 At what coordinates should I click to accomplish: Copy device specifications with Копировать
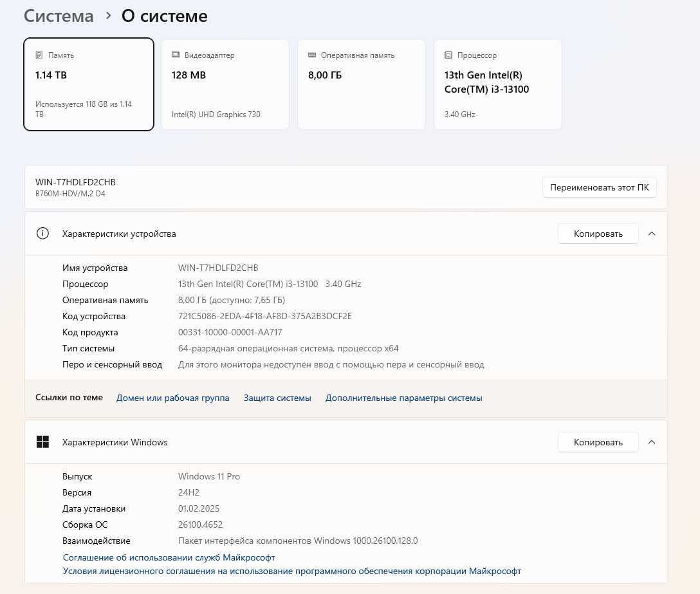(x=598, y=234)
